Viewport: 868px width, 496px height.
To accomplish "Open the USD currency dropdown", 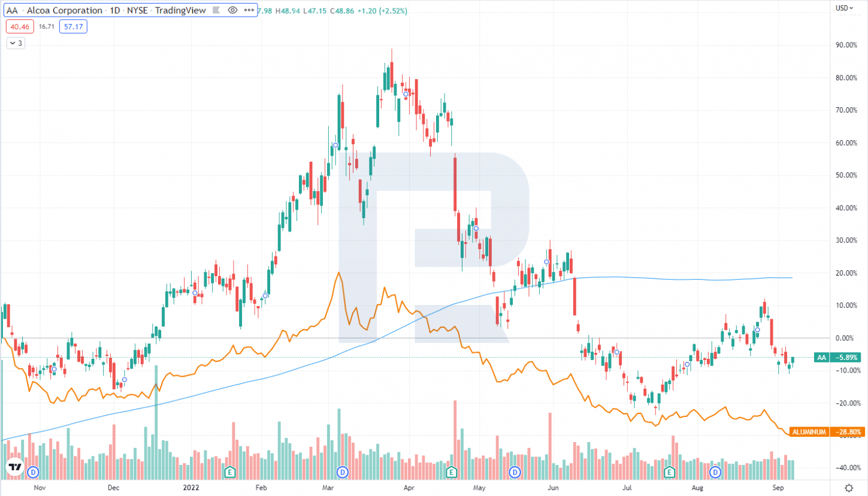I will 843,8.
